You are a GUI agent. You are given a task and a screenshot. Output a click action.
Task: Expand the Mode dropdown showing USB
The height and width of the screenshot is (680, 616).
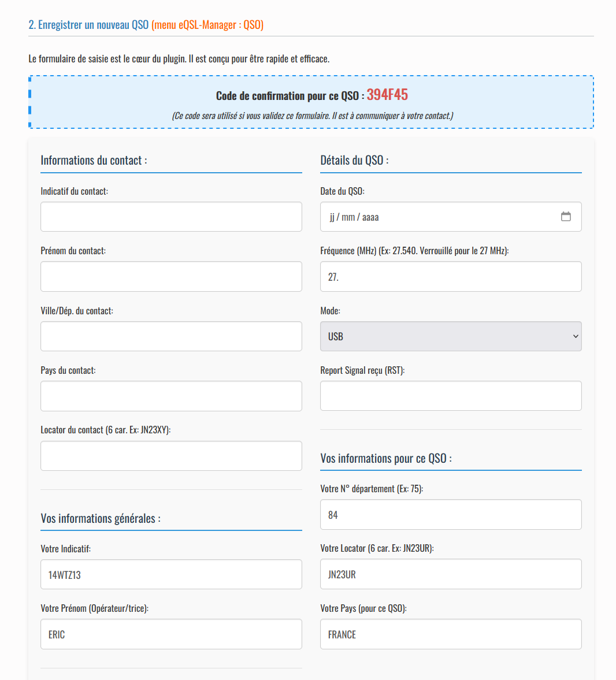(x=451, y=336)
